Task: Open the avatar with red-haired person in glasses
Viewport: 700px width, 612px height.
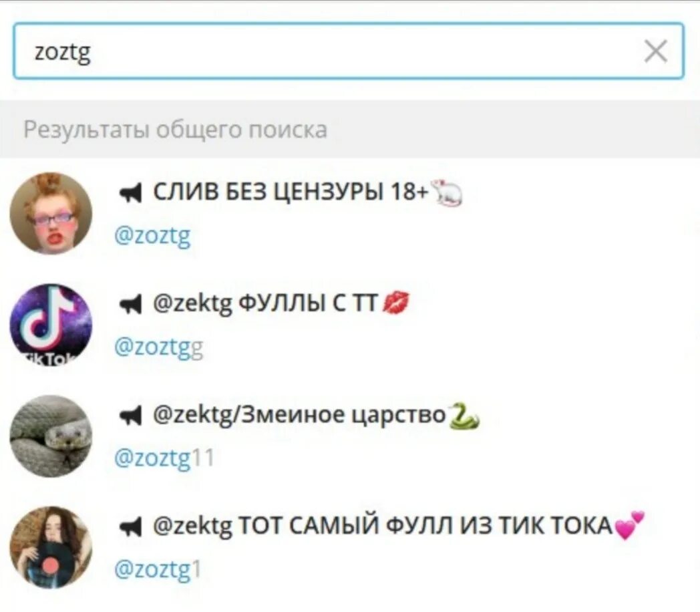Action: point(51,214)
